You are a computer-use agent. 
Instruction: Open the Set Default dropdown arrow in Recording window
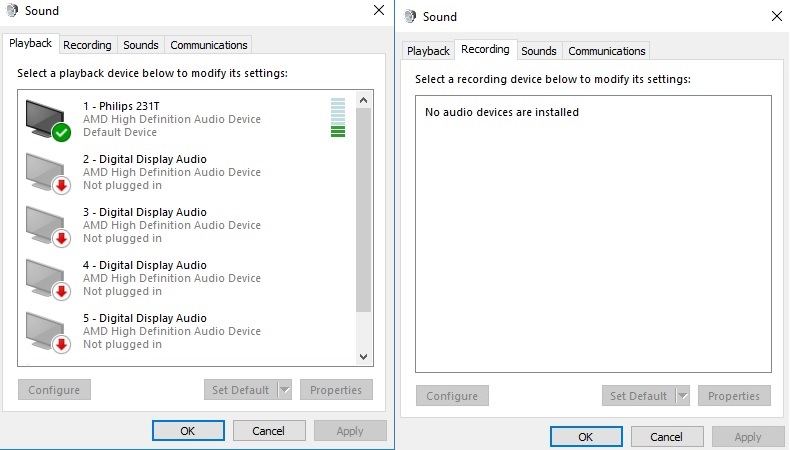pos(683,396)
